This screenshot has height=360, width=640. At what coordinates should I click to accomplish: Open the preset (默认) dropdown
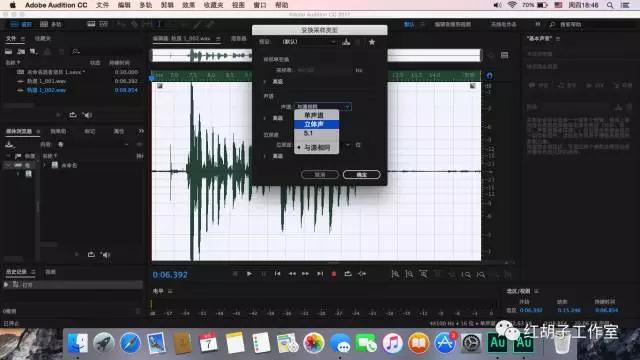point(309,42)
